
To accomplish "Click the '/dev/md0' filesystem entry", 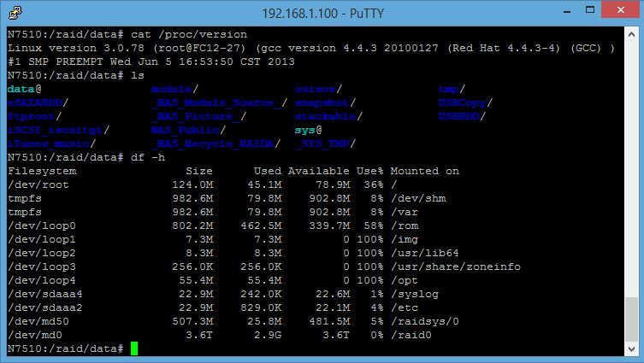I will pos(35,335).
